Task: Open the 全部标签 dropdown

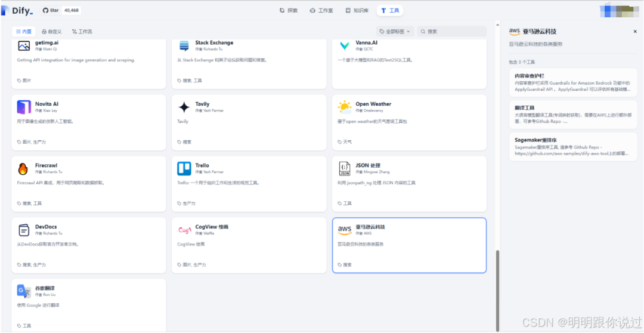Action: point(394,31)
